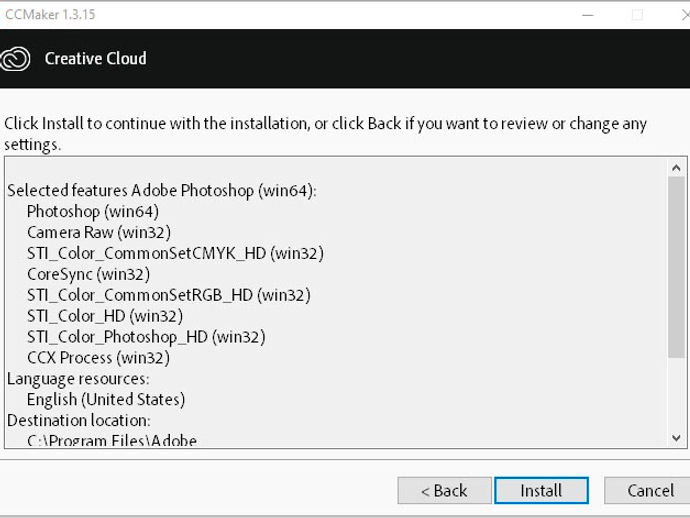
Task: Click the CCMaker 1.3.15 title bar text
Action: [x=50, y=15]
